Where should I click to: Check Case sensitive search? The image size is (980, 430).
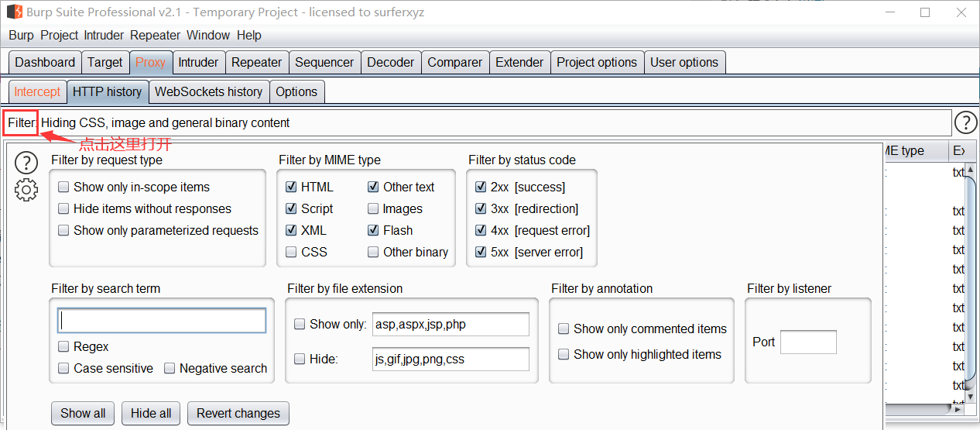(63, 368)
